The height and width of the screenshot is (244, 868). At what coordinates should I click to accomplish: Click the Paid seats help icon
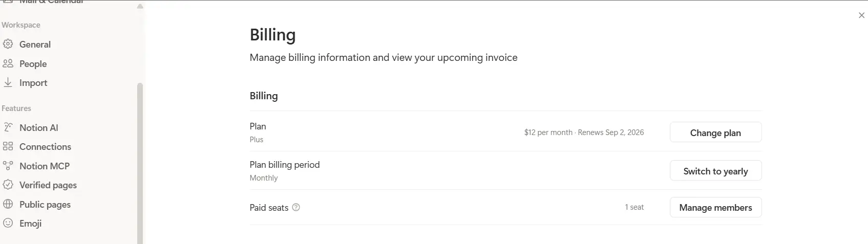pyautogui.click(x=295, y=207)
